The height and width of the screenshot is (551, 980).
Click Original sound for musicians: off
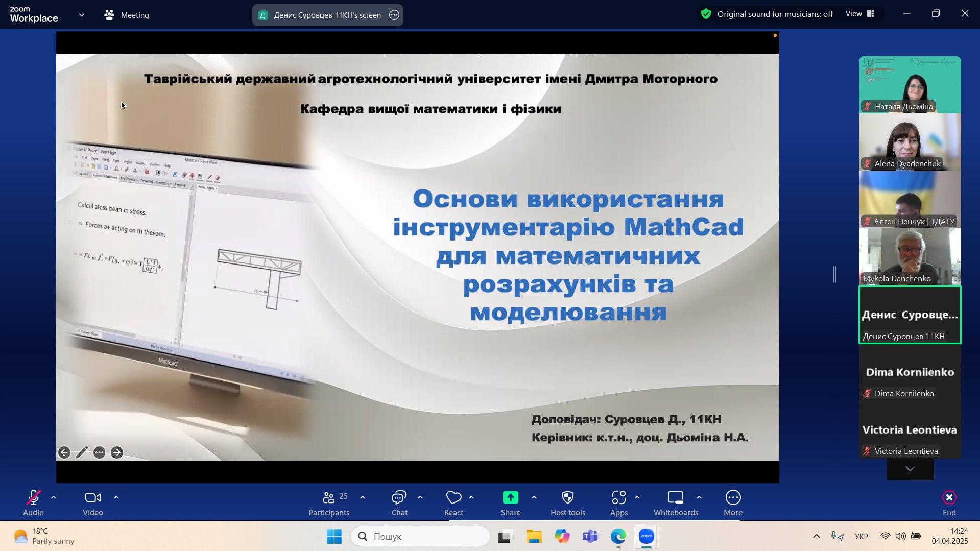775,14
